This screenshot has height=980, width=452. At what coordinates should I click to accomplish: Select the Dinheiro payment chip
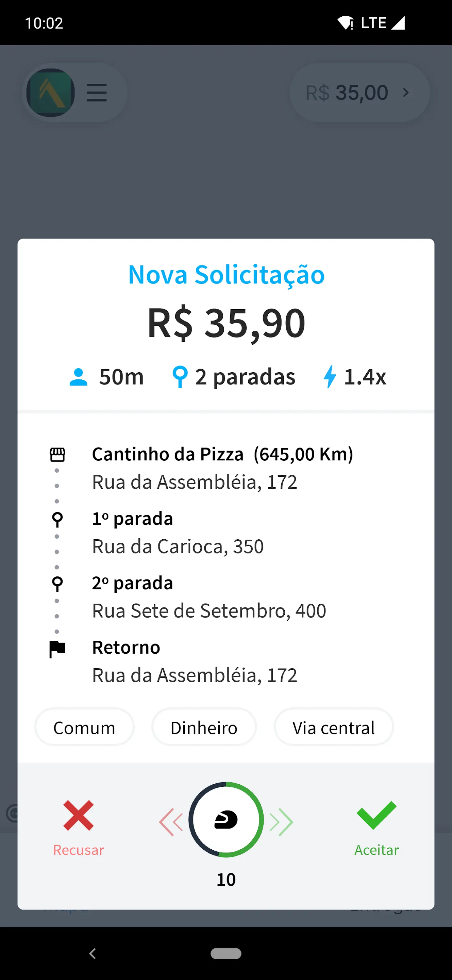(204, 728)
